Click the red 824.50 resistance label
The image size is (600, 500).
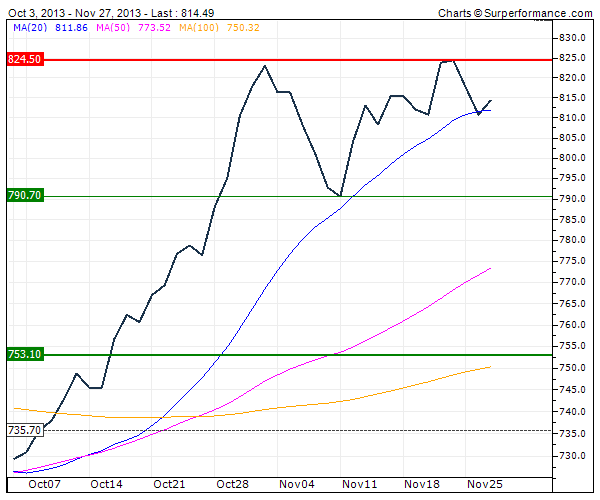pos(24,60)
